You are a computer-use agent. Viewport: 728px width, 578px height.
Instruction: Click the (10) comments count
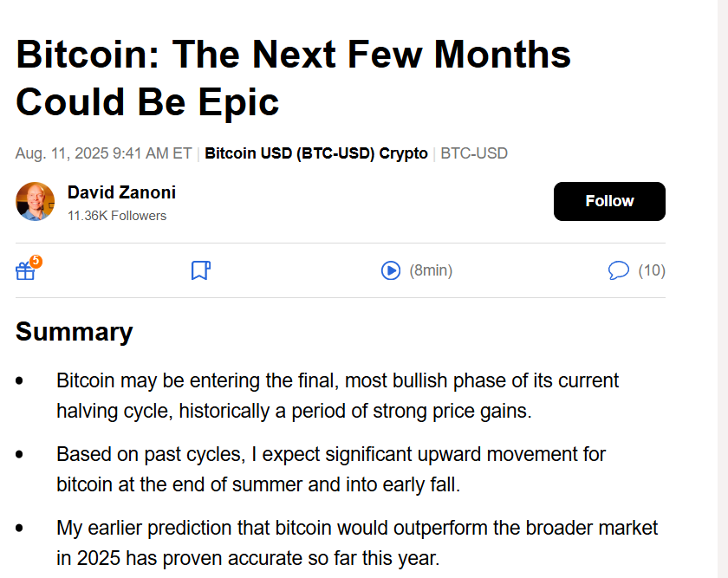click(652, 270)
